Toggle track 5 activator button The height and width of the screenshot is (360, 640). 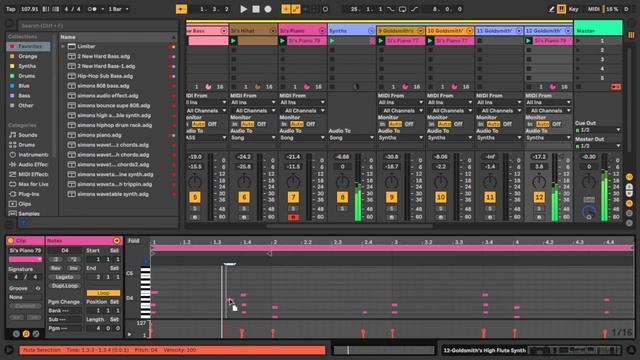coord(195,198)
